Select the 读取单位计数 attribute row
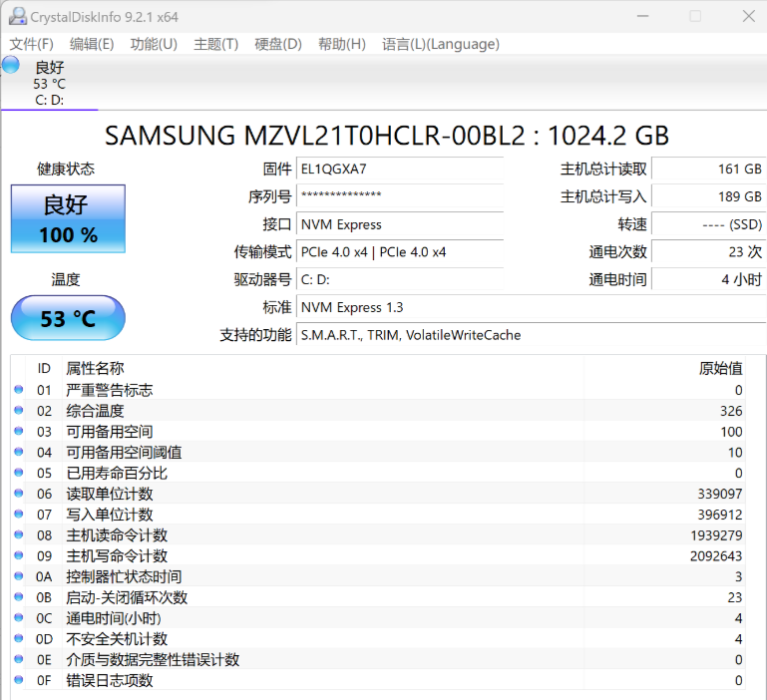 [378, 494]
